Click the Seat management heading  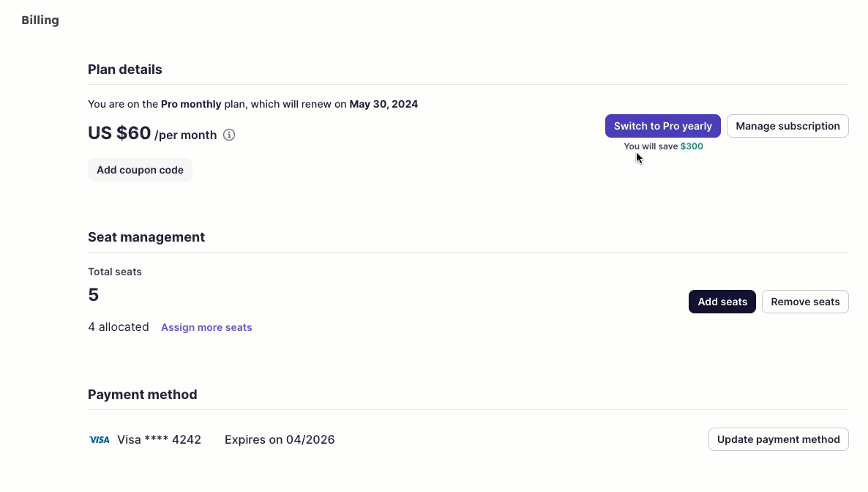coord(146,237)
